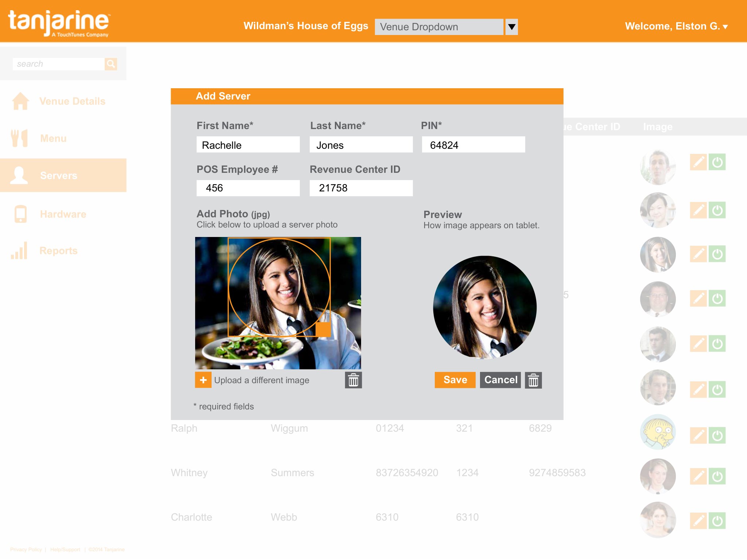Open Hardware section in sidebar
Image resolution: width=747 pixels, height=560 pixels.
click(x=63, y=214)
